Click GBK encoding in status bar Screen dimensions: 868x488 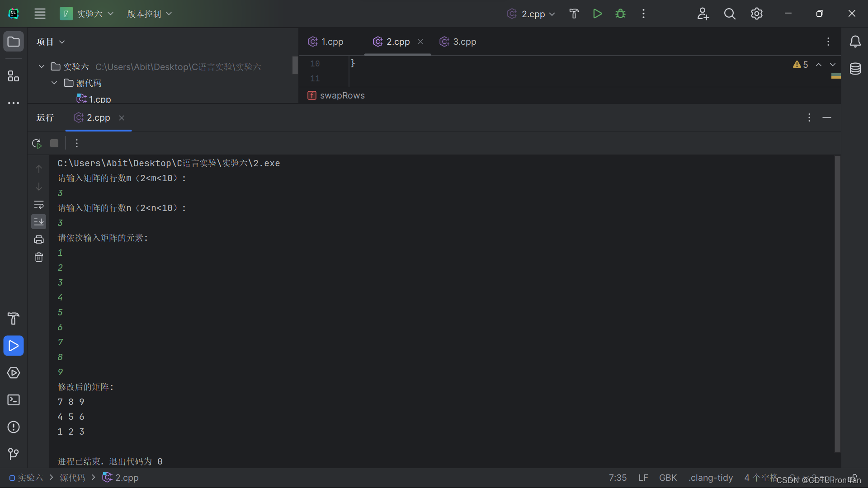coord(668,478)
